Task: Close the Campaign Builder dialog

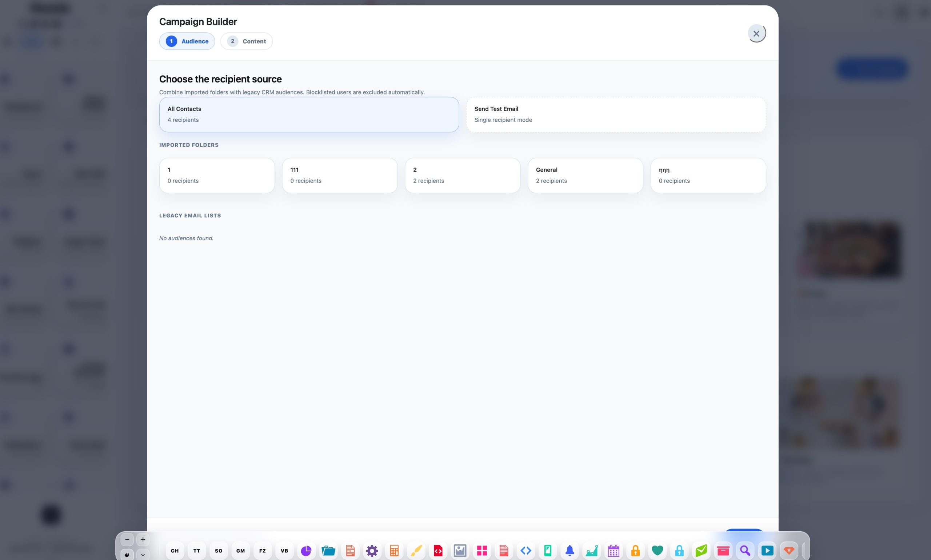Action: coord(756,33)
